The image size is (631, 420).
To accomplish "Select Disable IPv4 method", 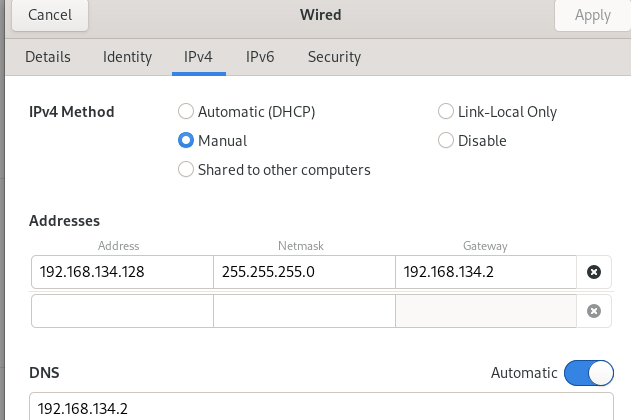I will pos(446,141).
